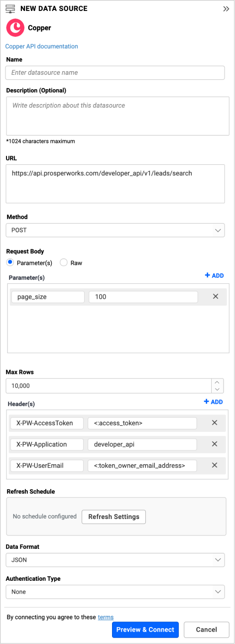This screenshot has height=644, width=235.
Task: Remove the page_size parameter row
Action: pos(216,296)
